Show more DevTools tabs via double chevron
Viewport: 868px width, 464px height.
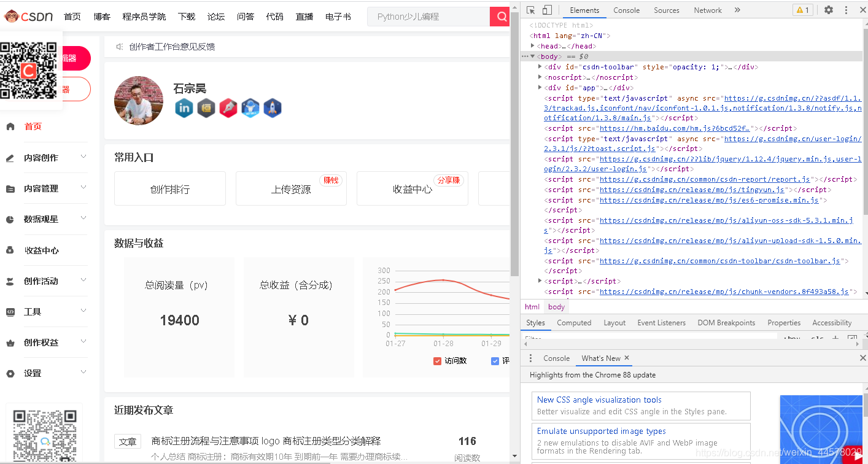tap(737, 10)
